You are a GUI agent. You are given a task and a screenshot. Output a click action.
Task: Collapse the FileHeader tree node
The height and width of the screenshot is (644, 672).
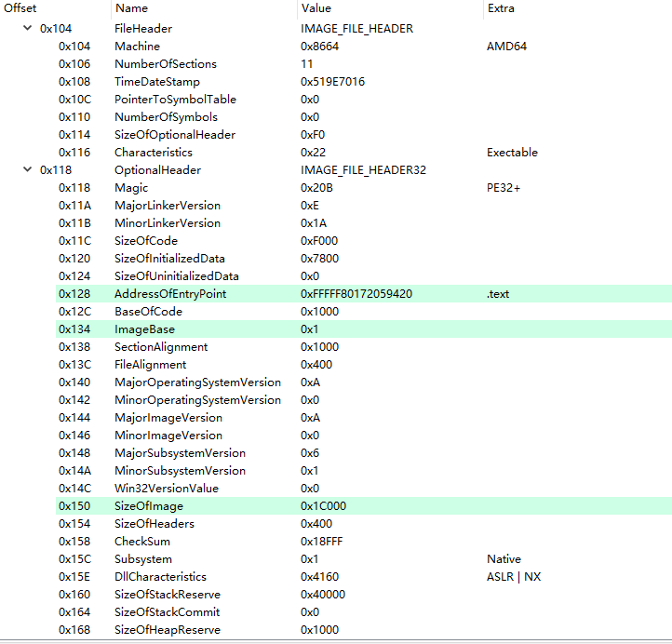[28, 29]
